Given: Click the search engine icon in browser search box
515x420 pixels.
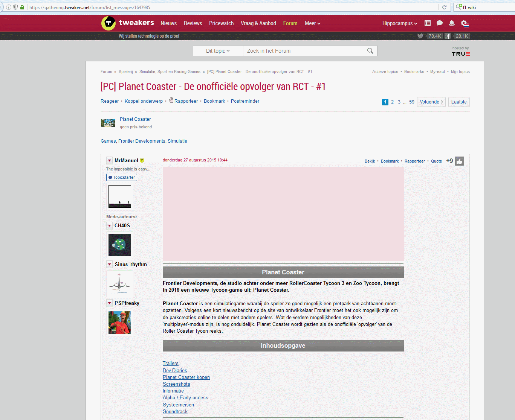Looking at the screenshot, I should (x=459, y=7).
